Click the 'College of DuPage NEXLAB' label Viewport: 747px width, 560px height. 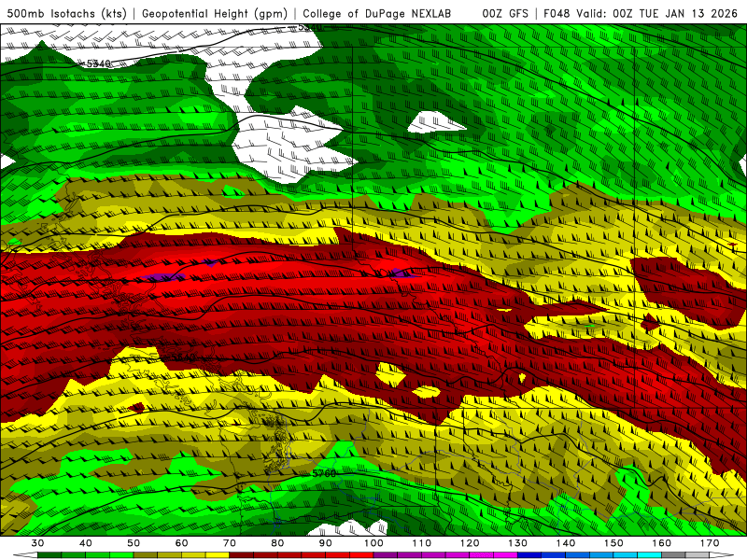[x=376, y=13]
